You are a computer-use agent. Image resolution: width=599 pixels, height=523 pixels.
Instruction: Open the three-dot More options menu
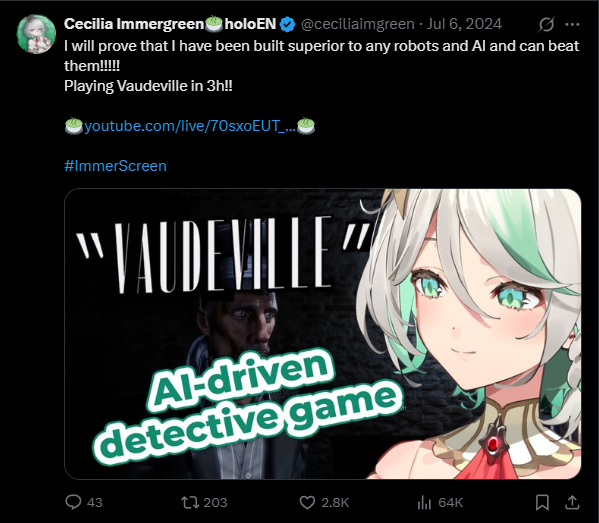572,24
